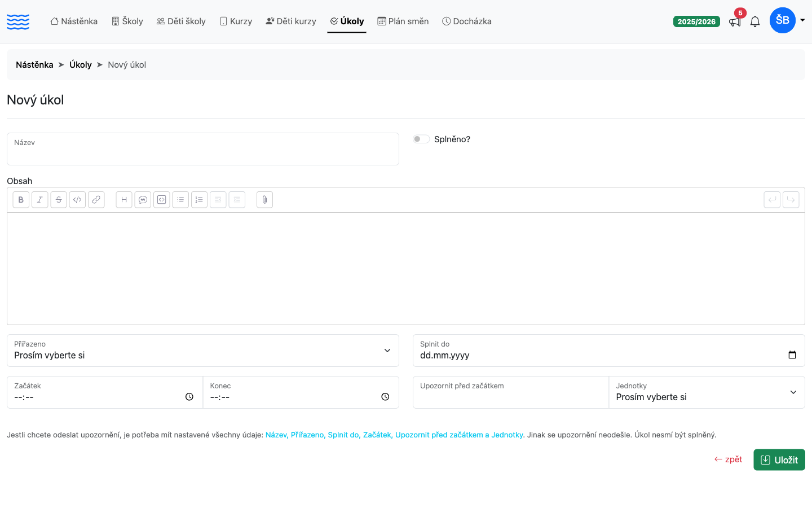Click the zpět back link
This screenshot has height=508, width=812.
tap(728, 459)
